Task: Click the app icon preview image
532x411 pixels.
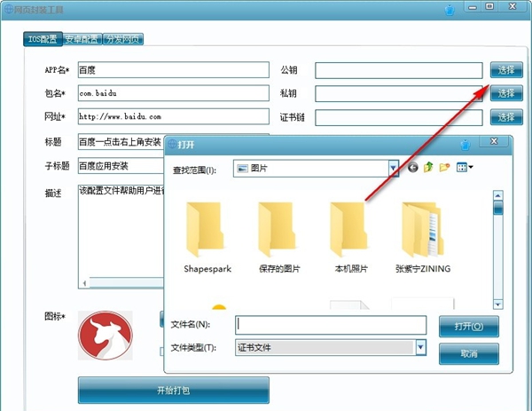Action: click(x=106, y=336)
